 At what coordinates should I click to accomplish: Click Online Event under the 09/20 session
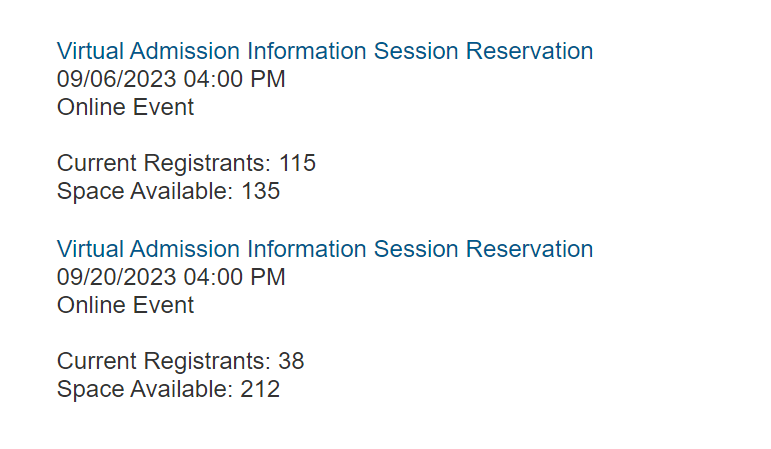[125, 305]
